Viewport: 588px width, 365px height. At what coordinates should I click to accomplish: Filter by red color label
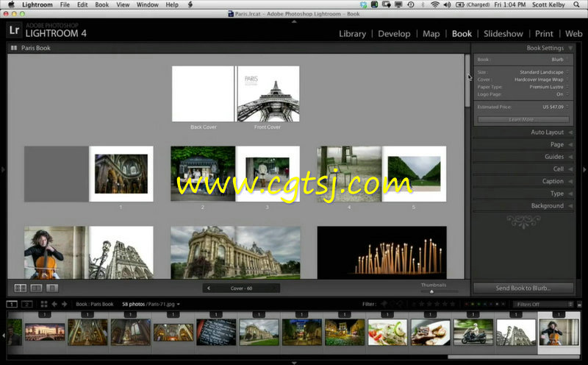tap(467, 304)
